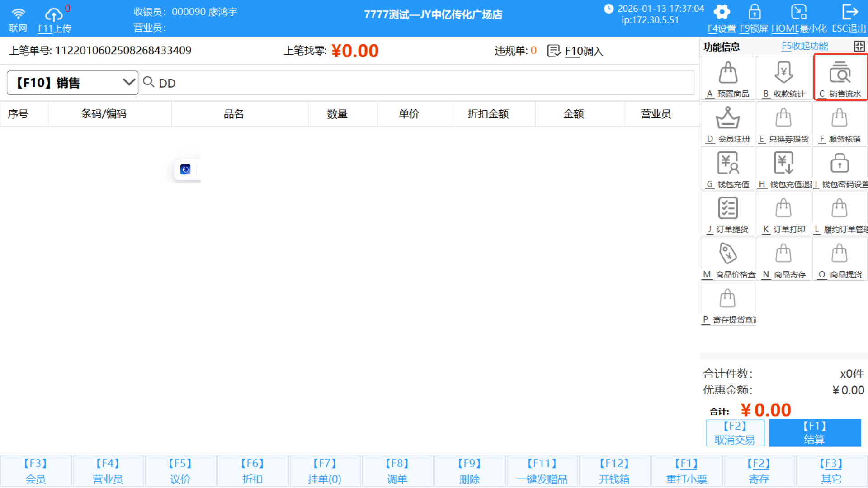Viewport: 868px width, 488px height.
Task: Click the product search input field
Action: pyautogui.click(x=417, y=83)
